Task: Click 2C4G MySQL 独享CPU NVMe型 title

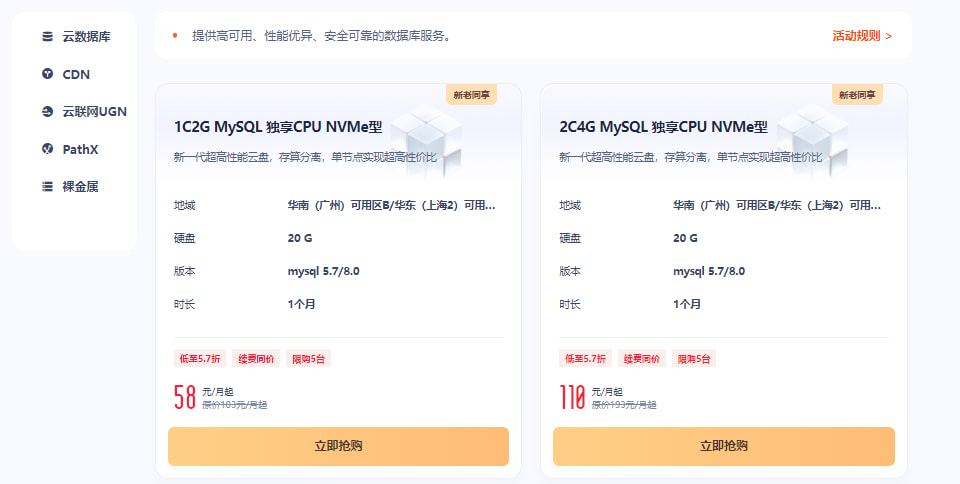Action: tap(663, 127)
